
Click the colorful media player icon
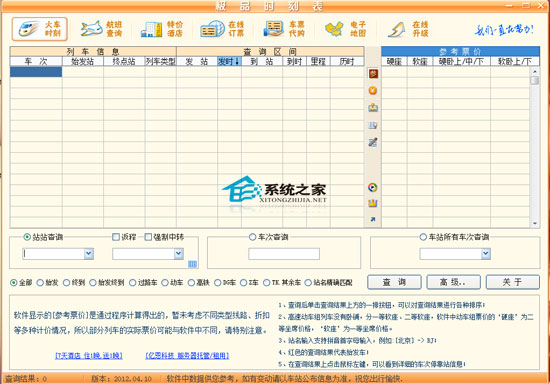click(373, 187)
